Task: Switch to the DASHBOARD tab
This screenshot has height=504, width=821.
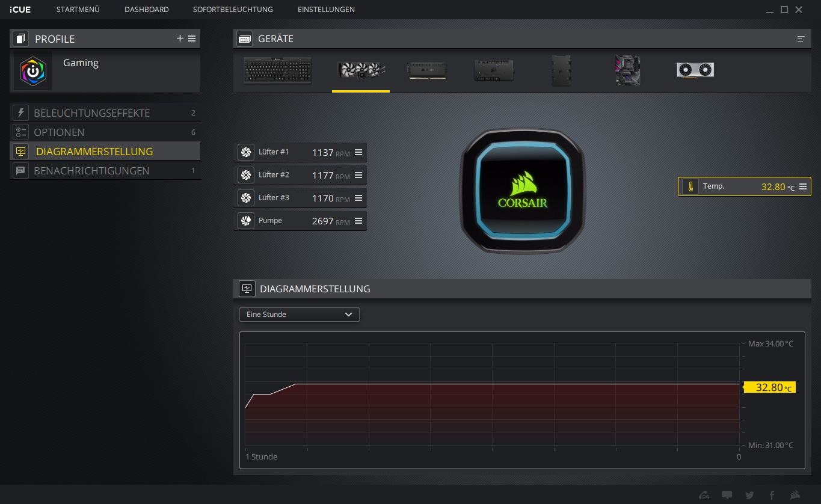Action: coord(147,10)
